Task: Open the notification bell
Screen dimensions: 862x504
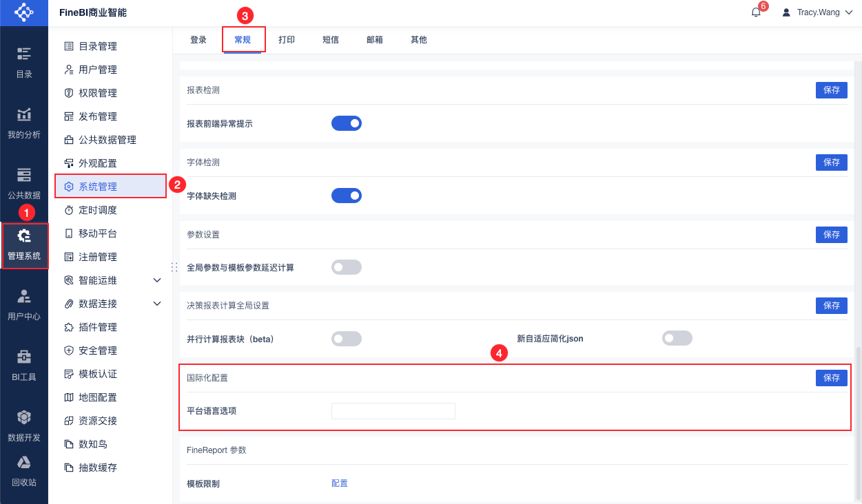Action: 756,12
